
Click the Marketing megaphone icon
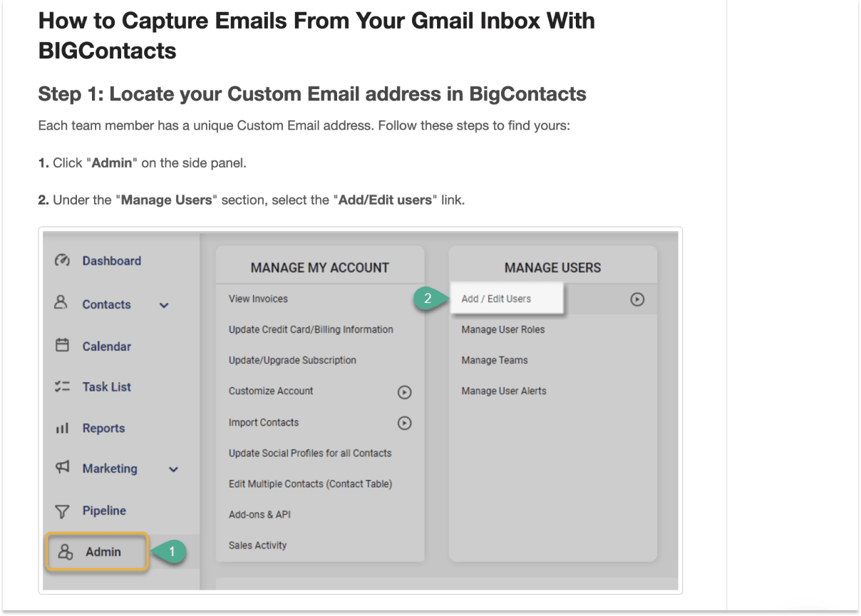pyautogui.click(x=63, y=468)
